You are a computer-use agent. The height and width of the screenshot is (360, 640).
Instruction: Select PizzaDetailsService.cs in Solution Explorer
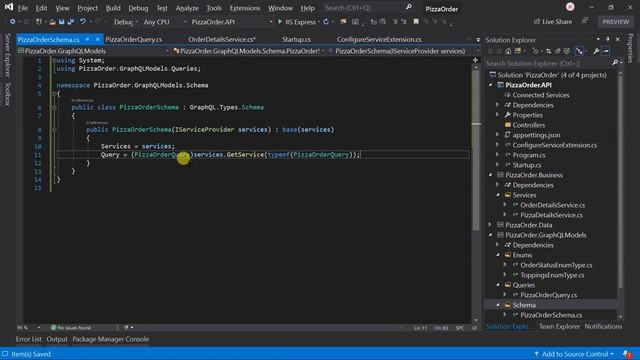point(551,215)
